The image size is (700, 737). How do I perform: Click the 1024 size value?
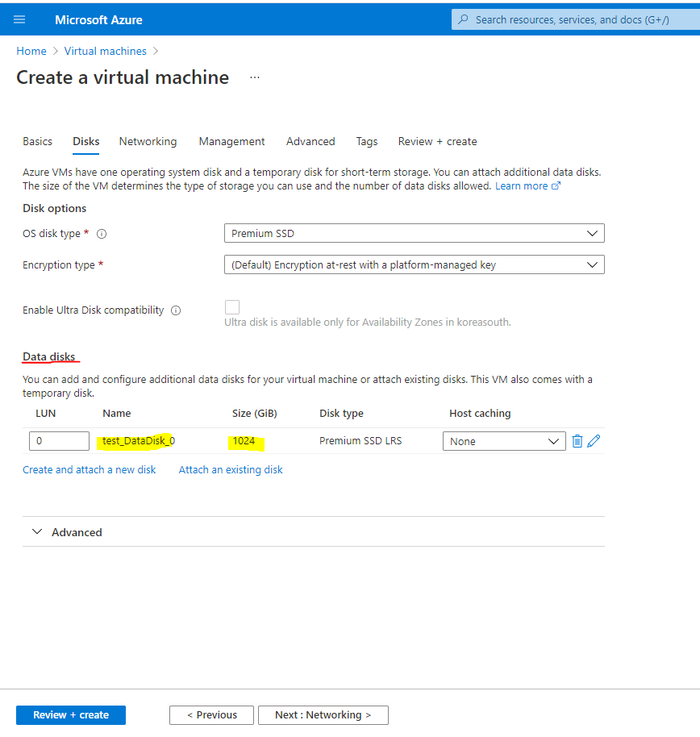(x=244, y=441)
